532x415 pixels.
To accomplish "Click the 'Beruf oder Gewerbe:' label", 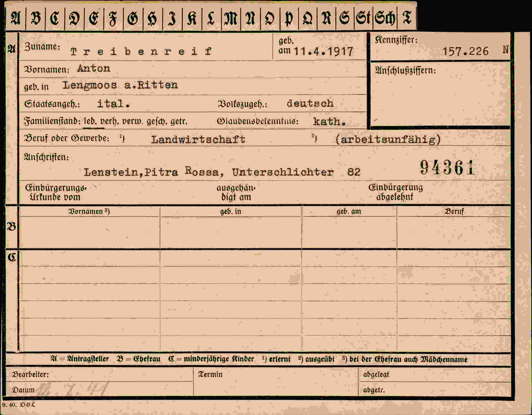I will 66,138.
